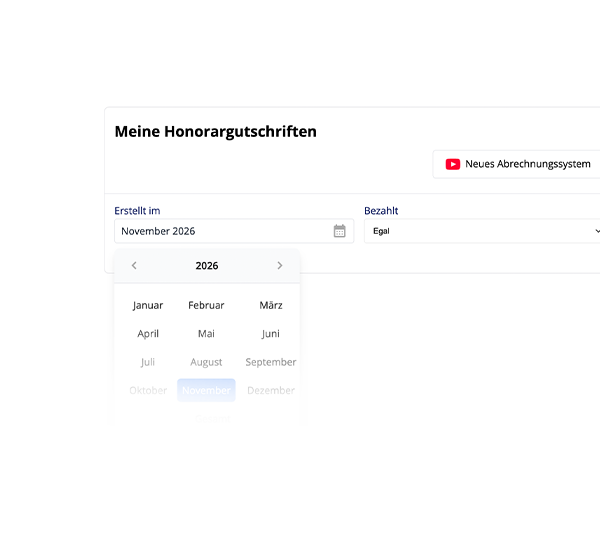This screenshot has width=600, height=554.
Task: Select August in the month picker
Action: (x=206, y=362)
